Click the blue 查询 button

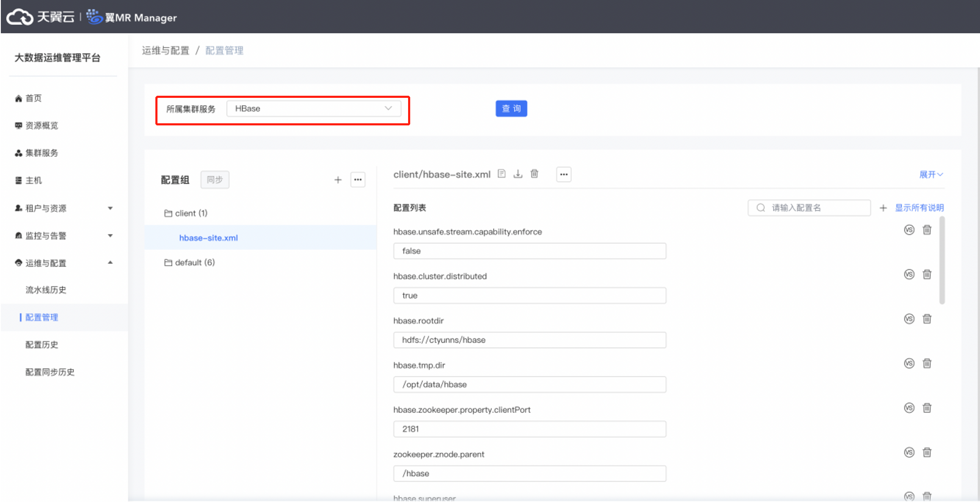(511, 109)
